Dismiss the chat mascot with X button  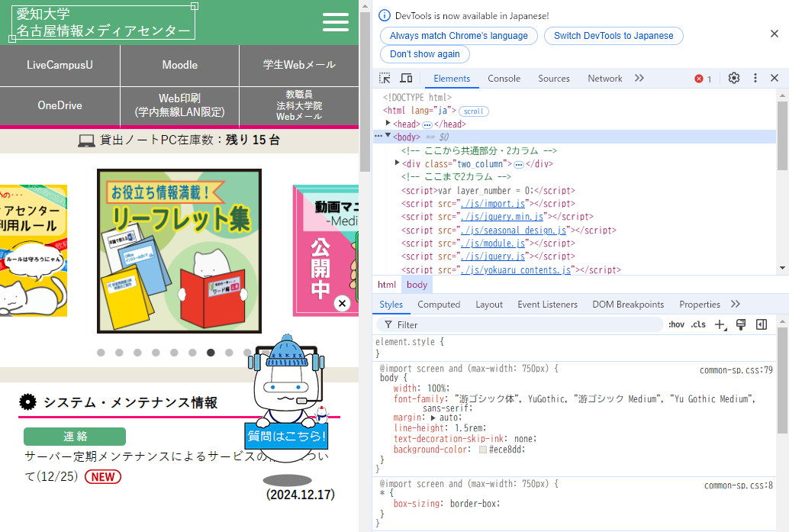[342, 304]
